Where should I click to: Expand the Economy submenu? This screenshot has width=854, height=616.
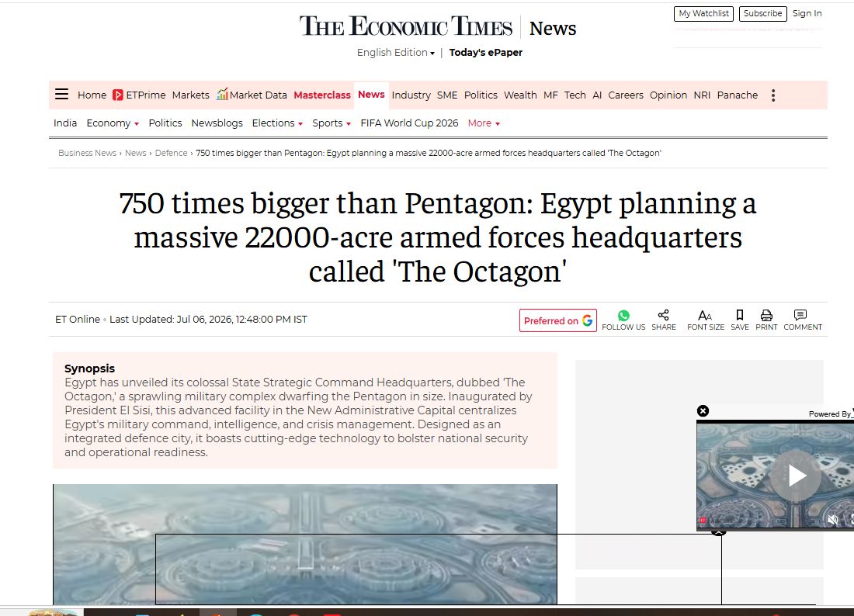pyautogui.click(x=113, y=123)
